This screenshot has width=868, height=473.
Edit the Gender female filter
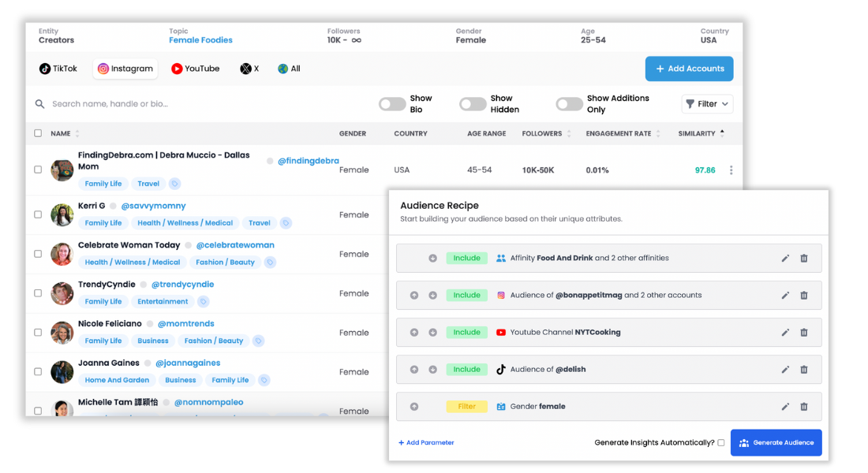(x=785, y=407)
